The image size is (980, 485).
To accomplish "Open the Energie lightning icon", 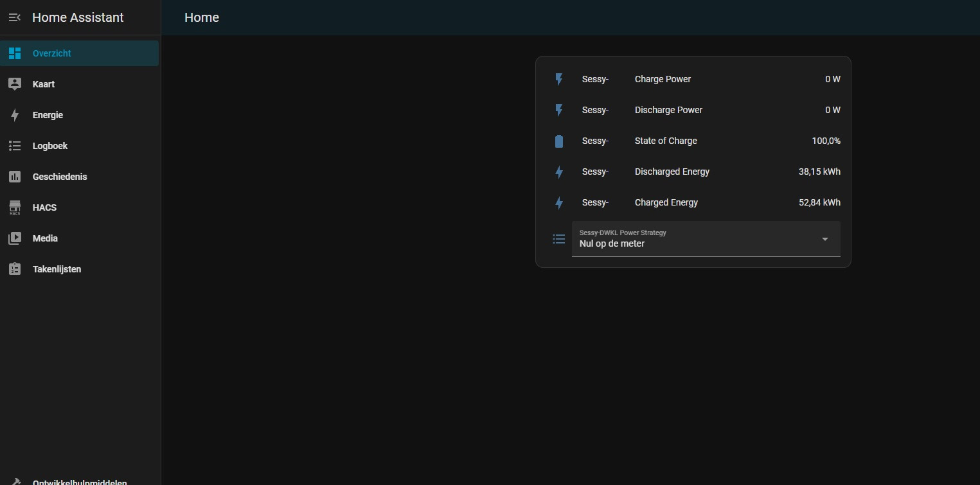I will click(15, 115).
